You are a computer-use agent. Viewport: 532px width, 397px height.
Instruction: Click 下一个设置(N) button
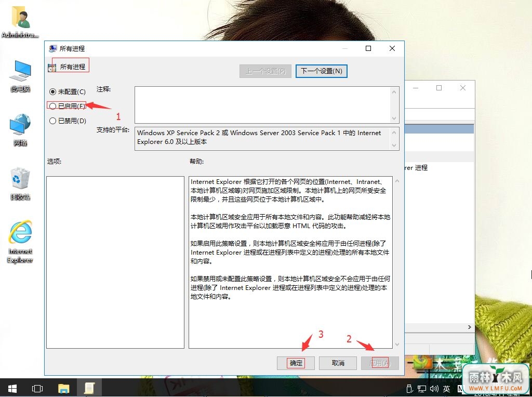(321, 71)
